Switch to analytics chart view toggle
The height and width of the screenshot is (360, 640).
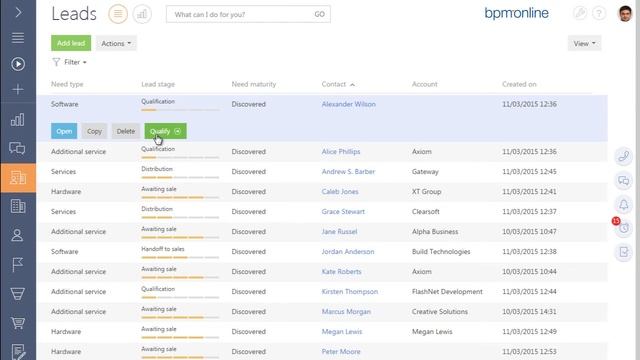142,14
